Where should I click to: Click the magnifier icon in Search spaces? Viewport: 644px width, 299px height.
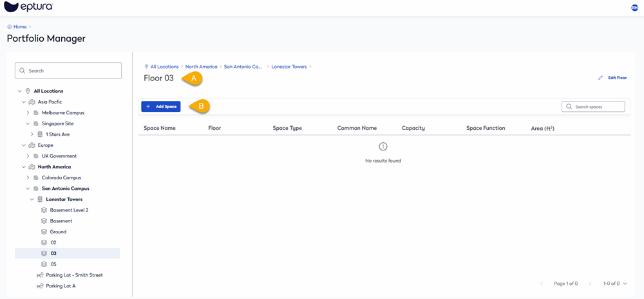(x=569, y=107)
